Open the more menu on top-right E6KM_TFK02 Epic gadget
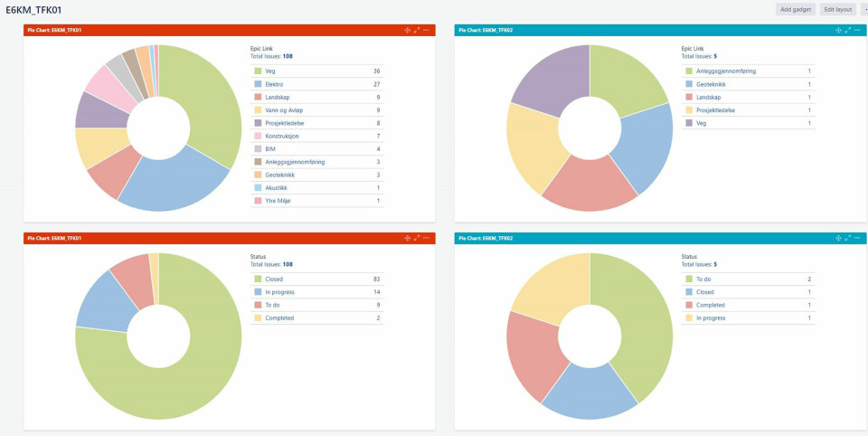The width and height of the screenshot is (868, 436). point(856,31)
